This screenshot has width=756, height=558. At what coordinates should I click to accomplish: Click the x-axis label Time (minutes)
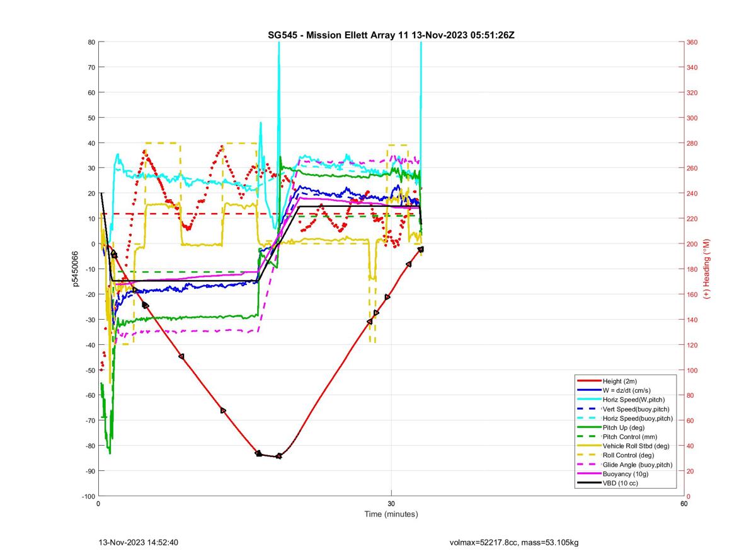(391, 514)
